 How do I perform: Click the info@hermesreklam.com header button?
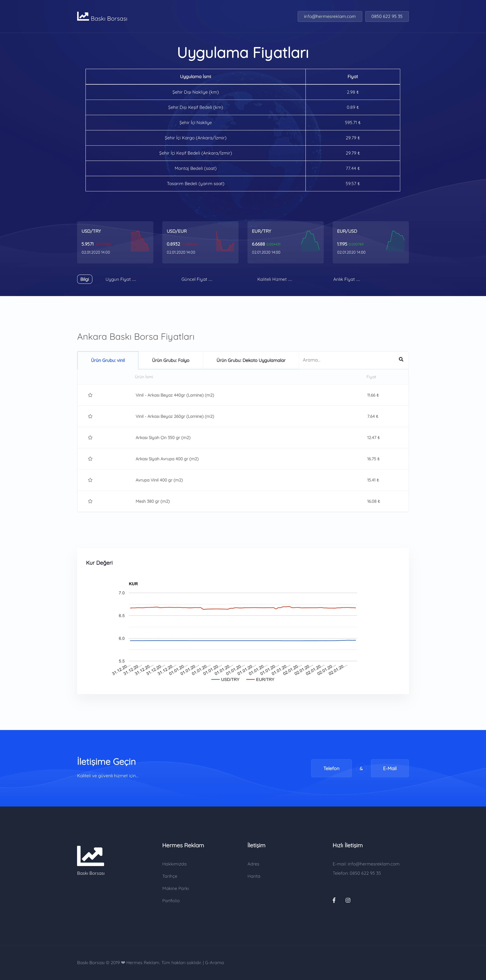[x=330, y=16]
